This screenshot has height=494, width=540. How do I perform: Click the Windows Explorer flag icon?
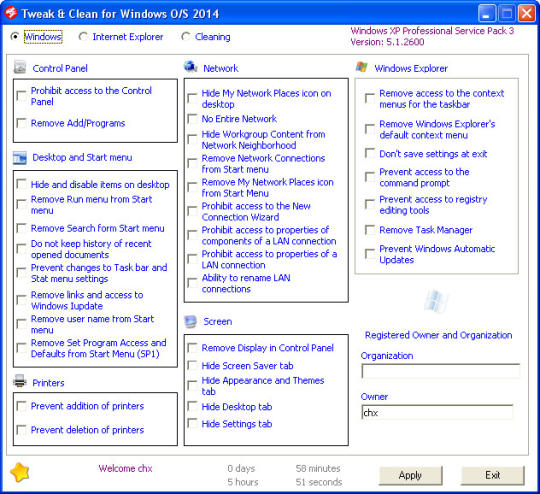361,67
